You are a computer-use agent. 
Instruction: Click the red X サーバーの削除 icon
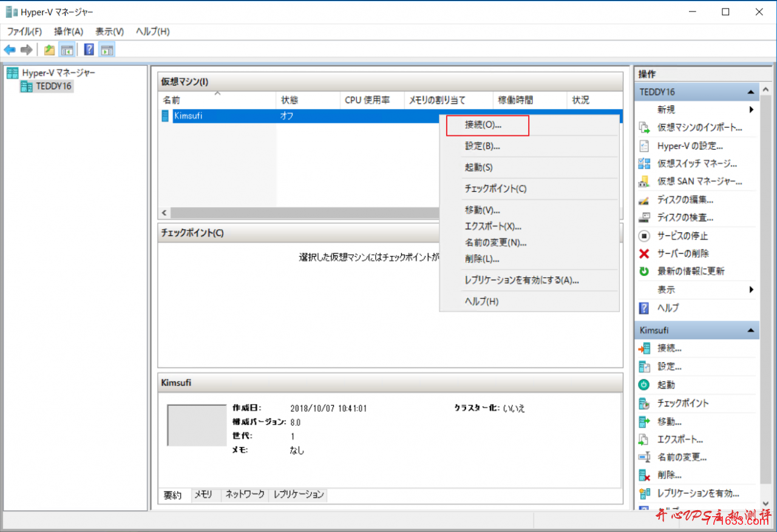click(643, 254)
